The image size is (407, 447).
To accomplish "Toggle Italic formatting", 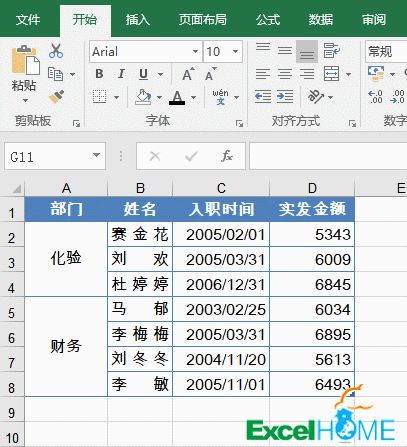I will [121, 74].
